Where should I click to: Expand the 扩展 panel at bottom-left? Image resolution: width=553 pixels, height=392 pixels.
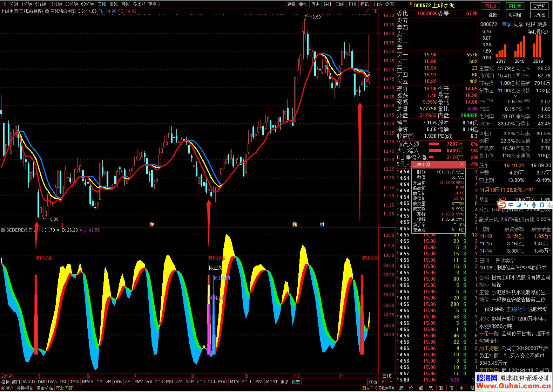point(7,388)
